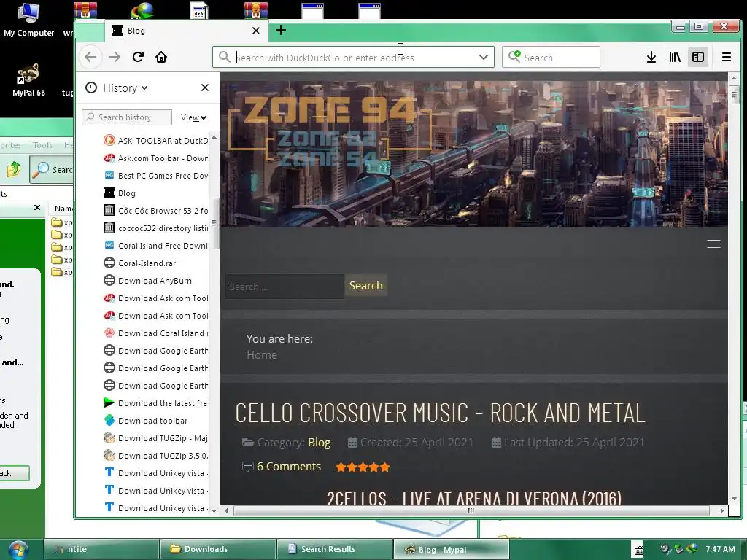Close the Blog tab
This screenshot has height=560, width=747.
click(x=256, y=31)
